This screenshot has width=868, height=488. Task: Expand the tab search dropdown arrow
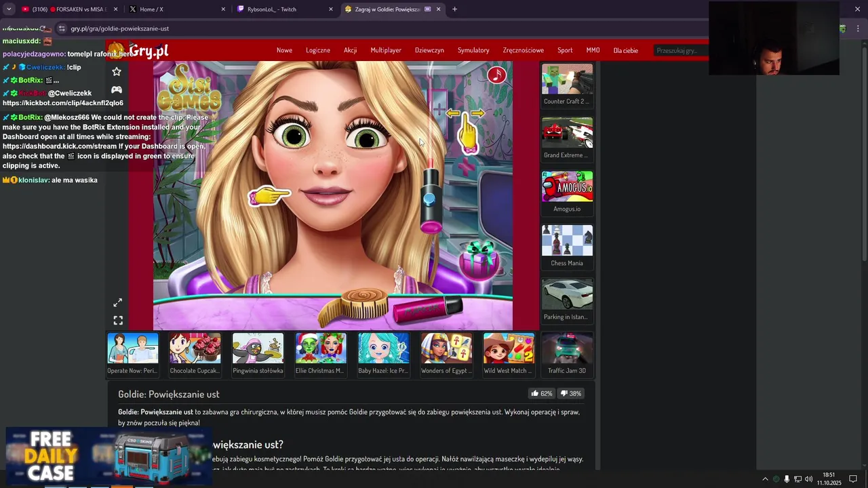pos(9,9)
